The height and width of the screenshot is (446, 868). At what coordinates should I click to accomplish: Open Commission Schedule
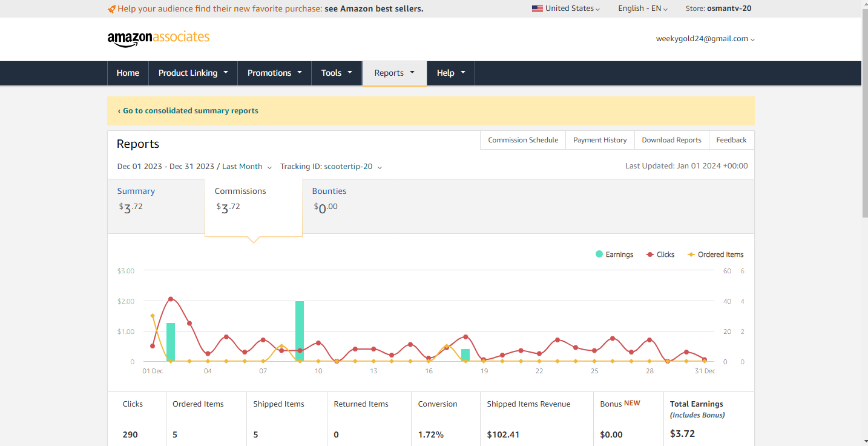click(x=523, y=140)
